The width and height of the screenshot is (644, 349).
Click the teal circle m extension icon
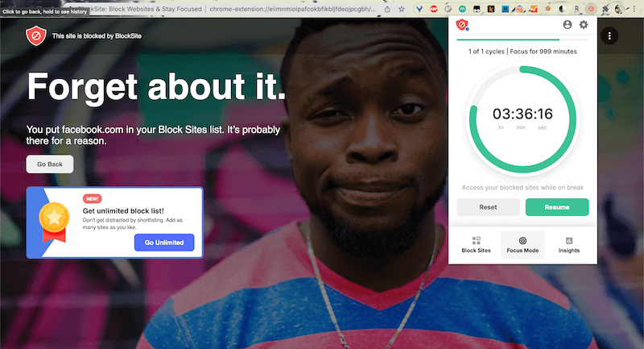click(462, 9)
